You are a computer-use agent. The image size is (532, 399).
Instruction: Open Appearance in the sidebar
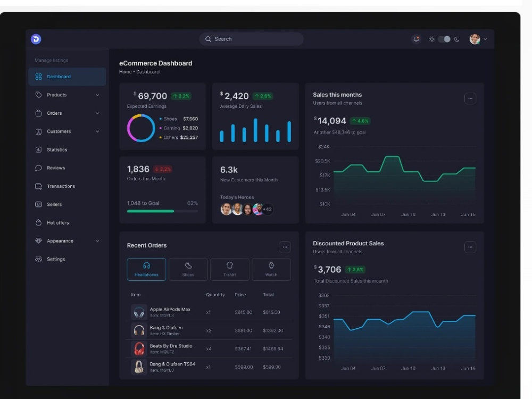click(x=67, y=241)
